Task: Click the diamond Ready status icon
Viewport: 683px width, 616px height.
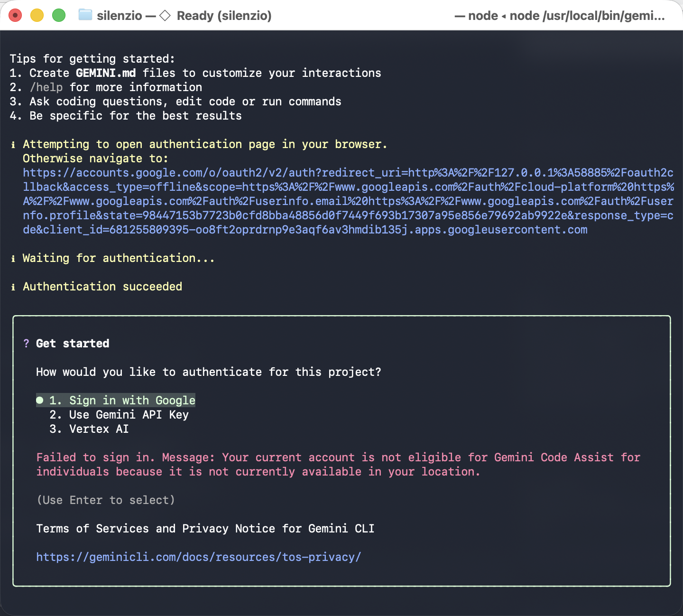Action: coord(165,16)
